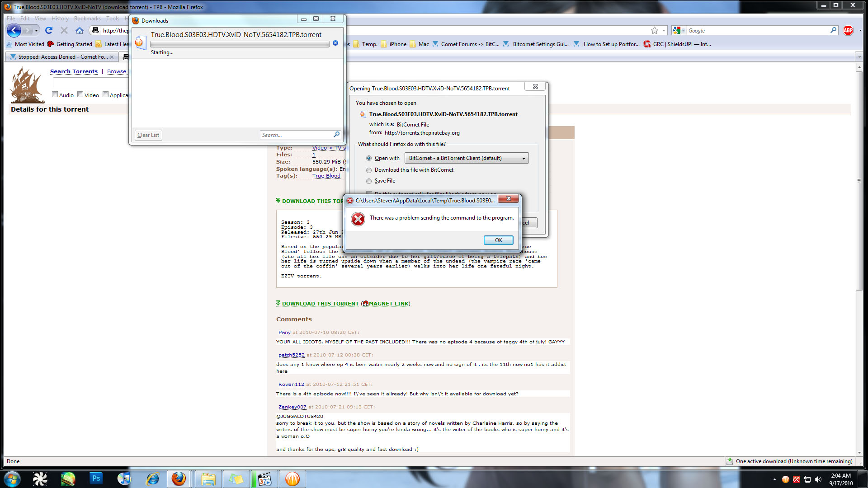Open iTunes from the taskbar
Viewport: 868px width, 488px height.
coord(124,479)
